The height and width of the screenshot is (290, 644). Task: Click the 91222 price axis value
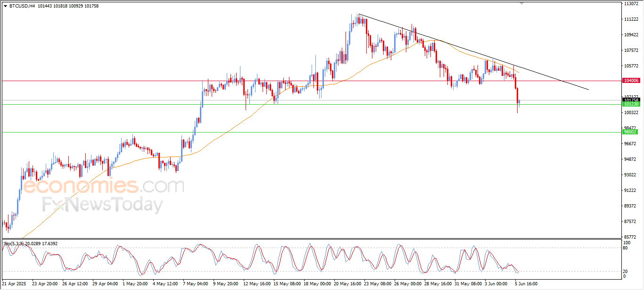coord(631,191)
